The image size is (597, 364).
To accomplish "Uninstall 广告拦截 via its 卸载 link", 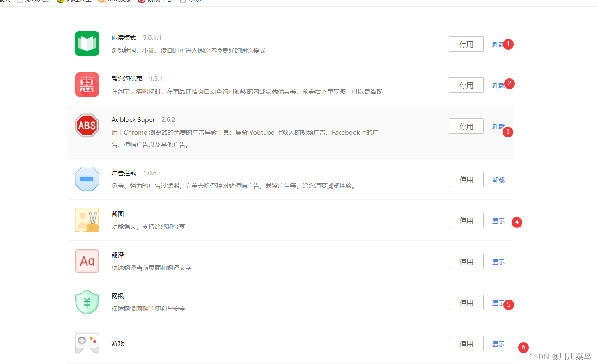I will coord(498,180).
